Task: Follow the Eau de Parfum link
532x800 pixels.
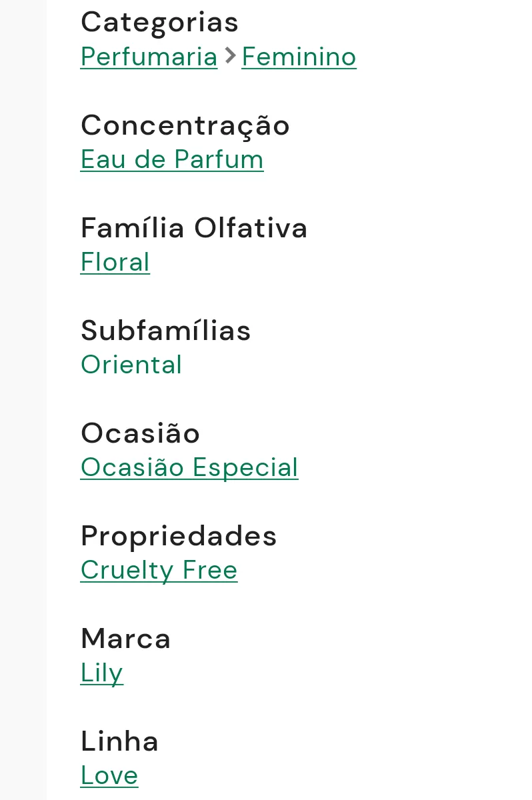Action: coord(172,160)
